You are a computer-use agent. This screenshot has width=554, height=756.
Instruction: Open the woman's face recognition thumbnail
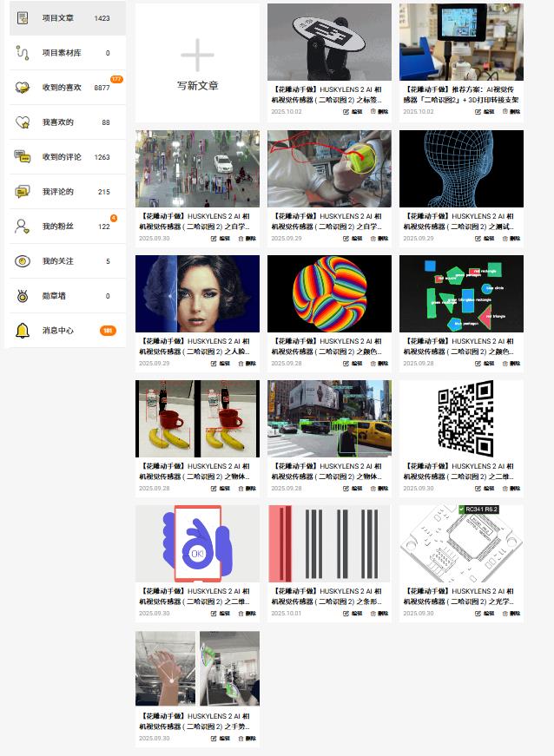click(x=197, y=293)
